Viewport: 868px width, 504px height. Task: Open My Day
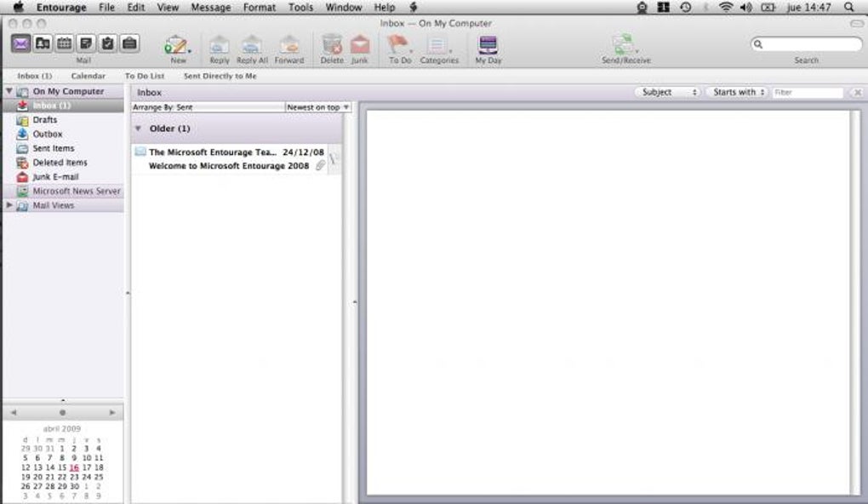click(488, 49)
